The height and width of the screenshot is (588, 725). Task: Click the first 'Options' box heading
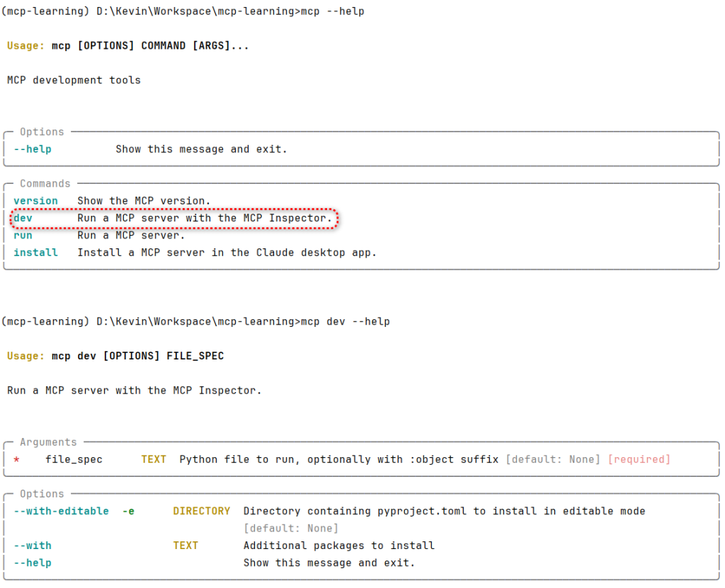tap(42, 132)
